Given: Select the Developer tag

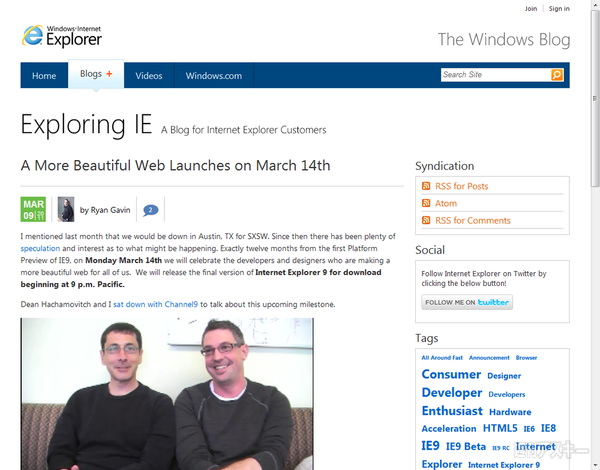Looking at the screenshot, I should click(452, 393).
